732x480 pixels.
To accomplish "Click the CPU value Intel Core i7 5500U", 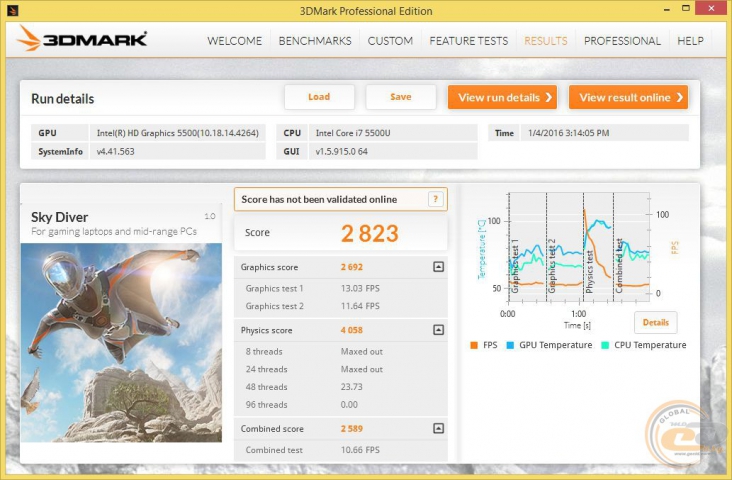I will click(353, 133).
